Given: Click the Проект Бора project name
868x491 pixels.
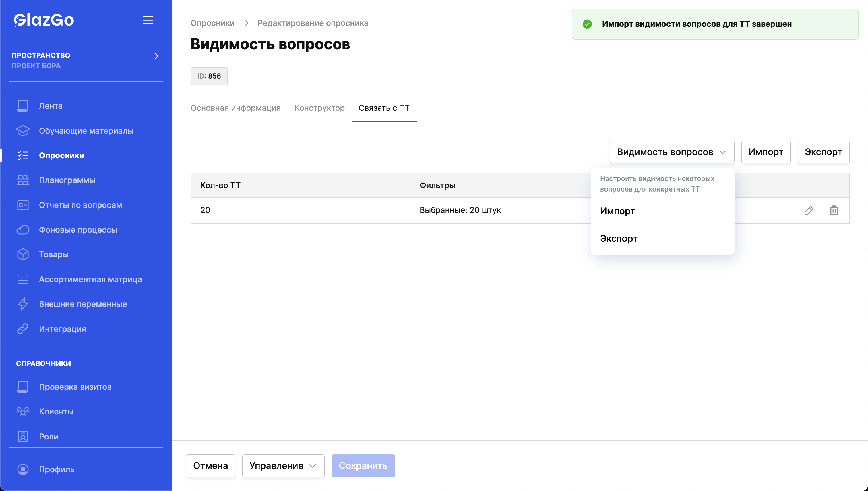Looking at the screenshot, I should (36, 66).
